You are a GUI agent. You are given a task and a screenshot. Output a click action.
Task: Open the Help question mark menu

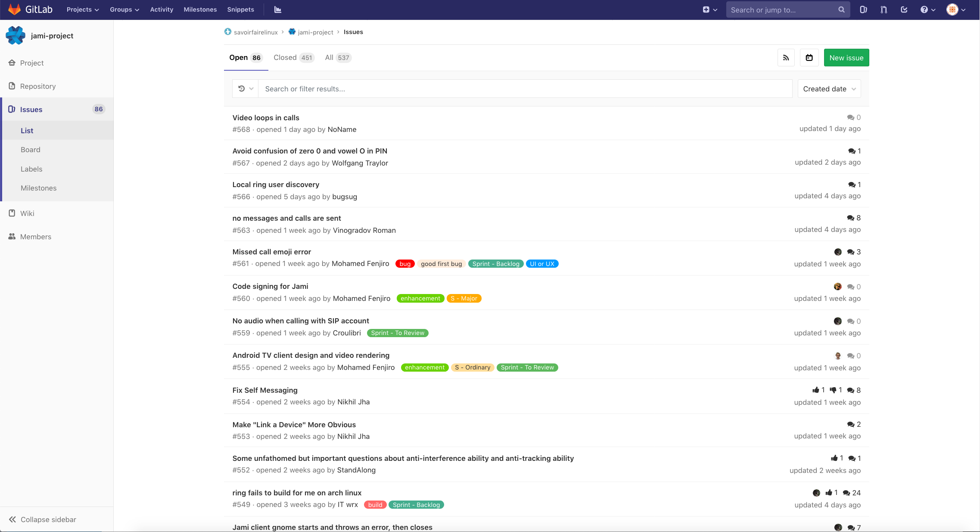pos(928,9)
